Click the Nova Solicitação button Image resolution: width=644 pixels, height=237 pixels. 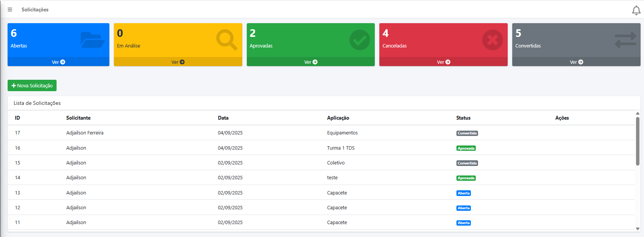(x=32, y=85)
